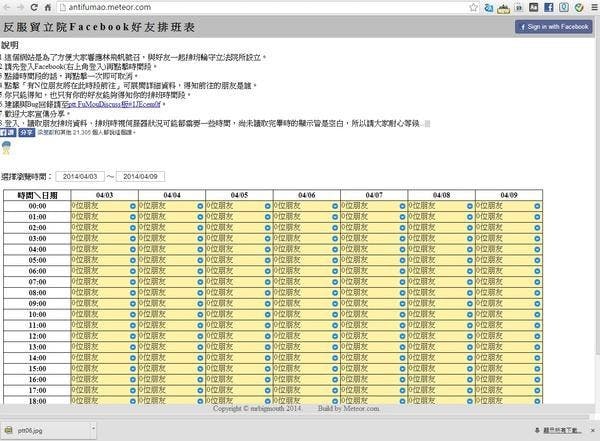Expand friend list icon for 04/03 at 00:00
Screen dimensions: 600x441
[132, 206]
